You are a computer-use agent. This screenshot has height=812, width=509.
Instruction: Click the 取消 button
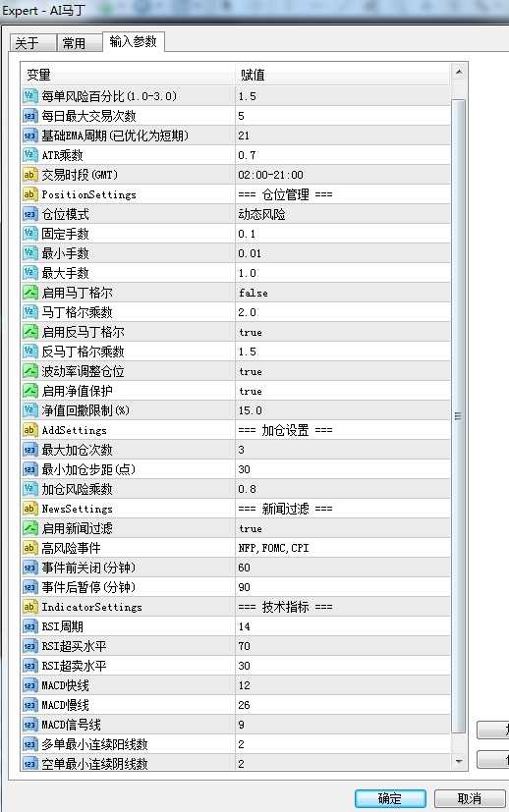point(470,798)
